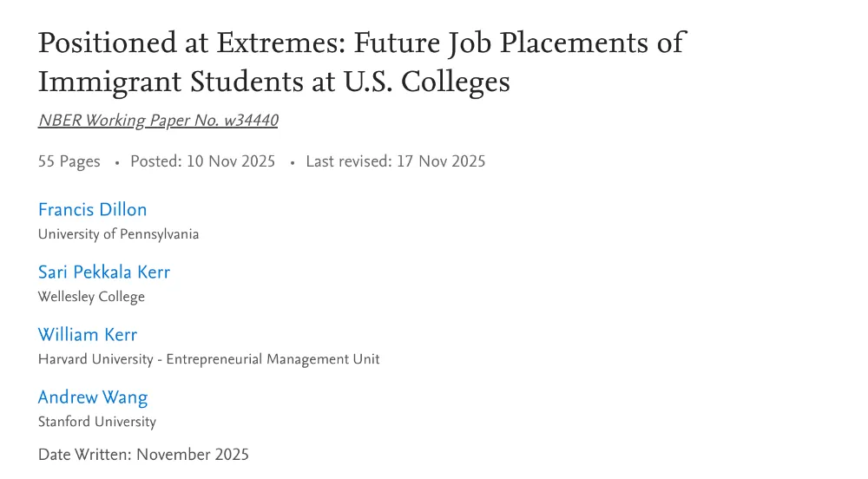Click the 'Positioned at Extremes' title line
Screen dimensions: 868x479
(361, 43)
